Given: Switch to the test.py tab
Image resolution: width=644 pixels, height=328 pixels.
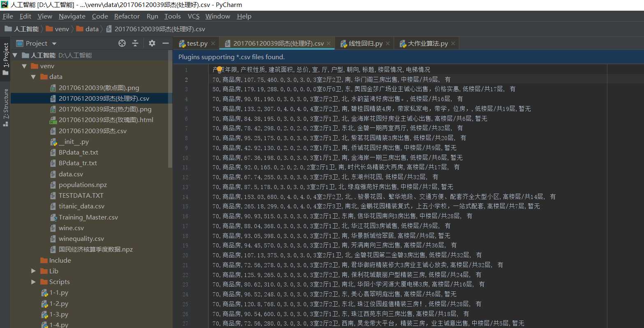Looking at the screenshot, I should [x=197, y=44].
